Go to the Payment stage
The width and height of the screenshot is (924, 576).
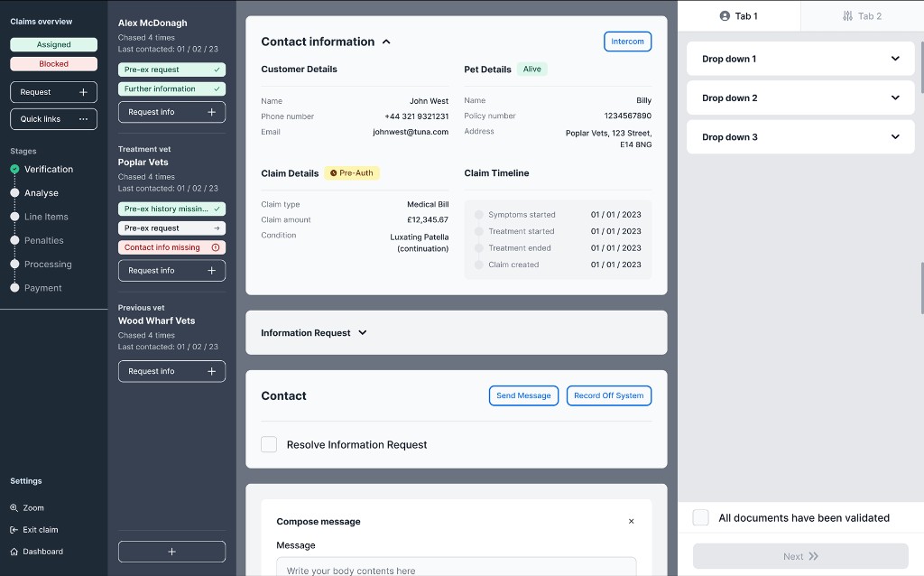click(x=42, y=288)
